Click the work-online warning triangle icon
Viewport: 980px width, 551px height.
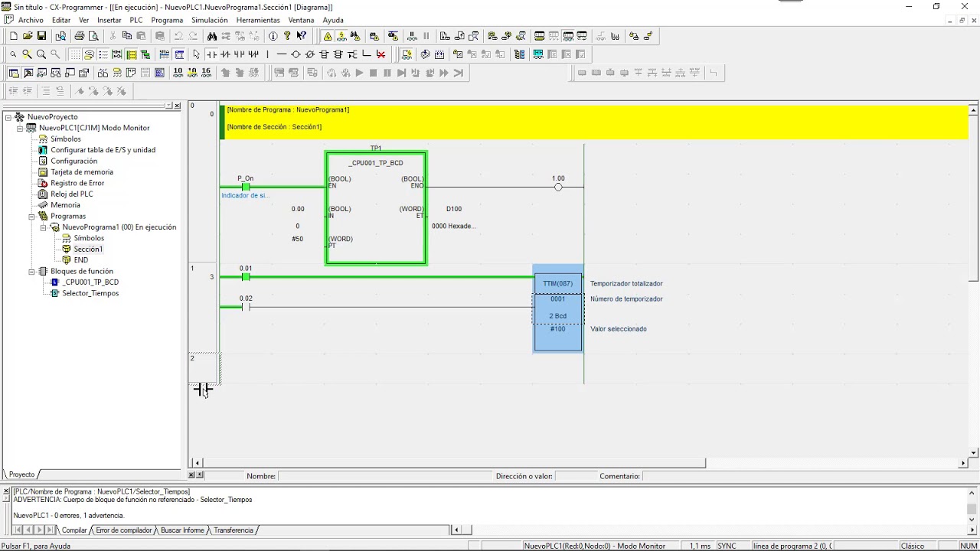328,36
